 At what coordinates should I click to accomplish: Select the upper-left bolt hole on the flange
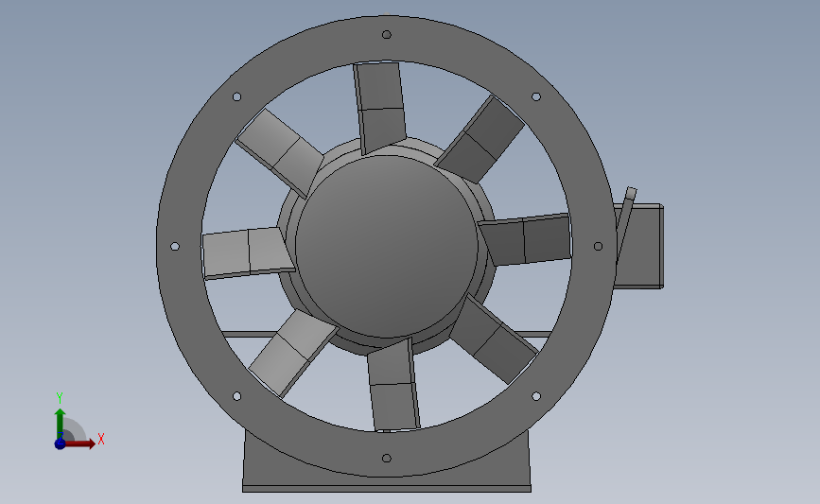pyautogui.click(x=236, y=96)
